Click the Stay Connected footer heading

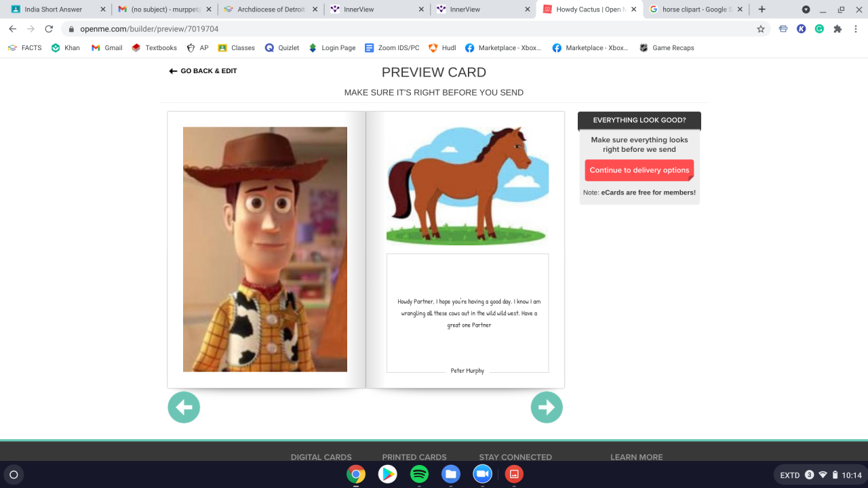point(515,457)
